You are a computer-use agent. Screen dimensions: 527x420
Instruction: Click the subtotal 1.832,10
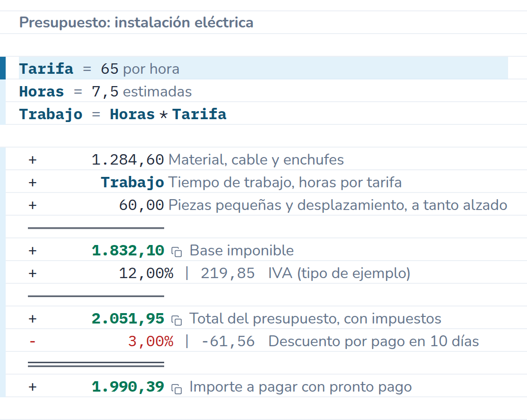(128, 251)
